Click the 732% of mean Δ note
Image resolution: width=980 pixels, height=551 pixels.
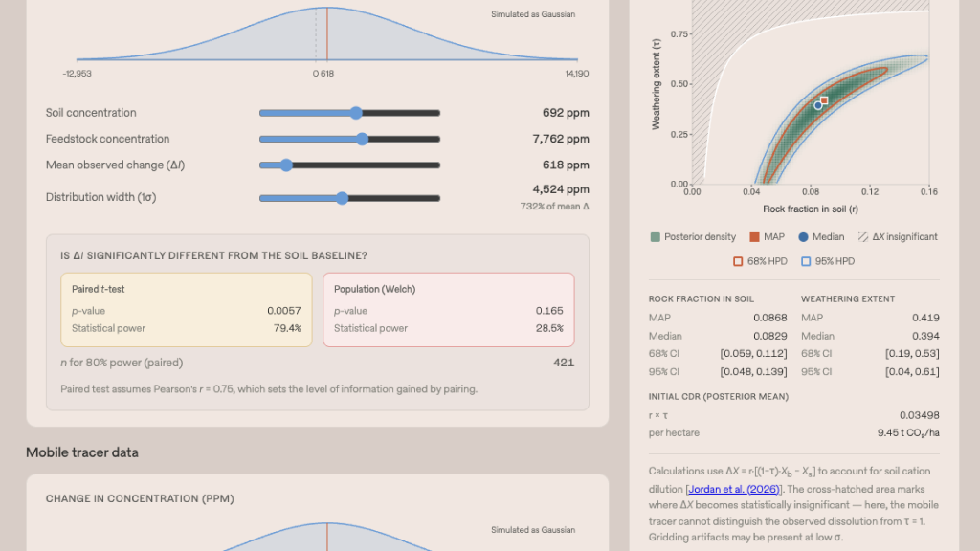554,207
